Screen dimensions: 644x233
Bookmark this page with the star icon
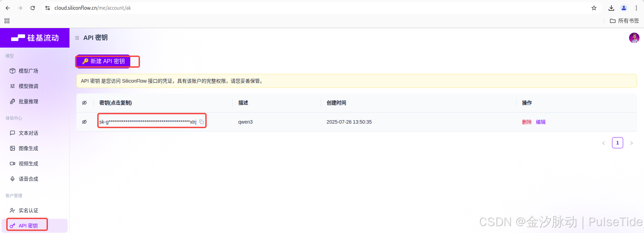tap(594, 8)
